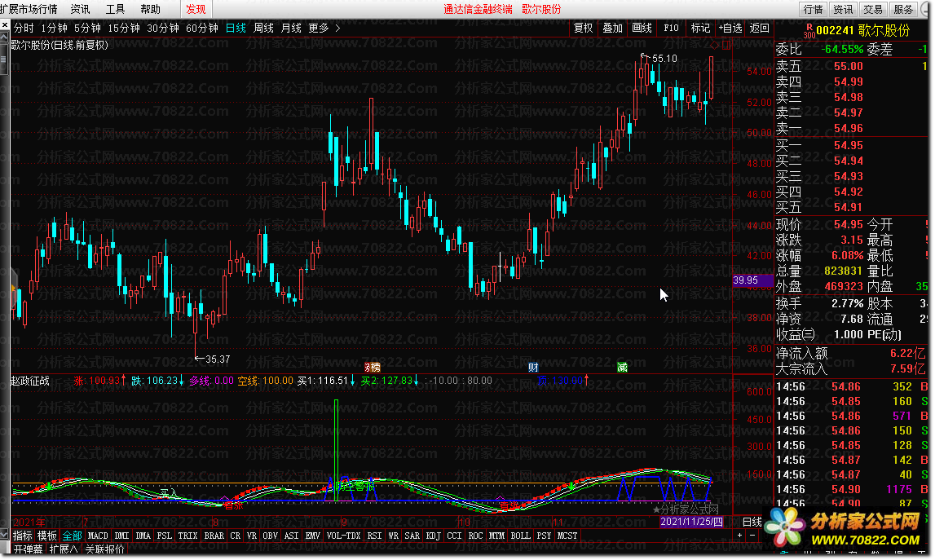This screenshot has height=560, width=935.
Task: Choose the BRAR indicator
Action: [214, 536]
